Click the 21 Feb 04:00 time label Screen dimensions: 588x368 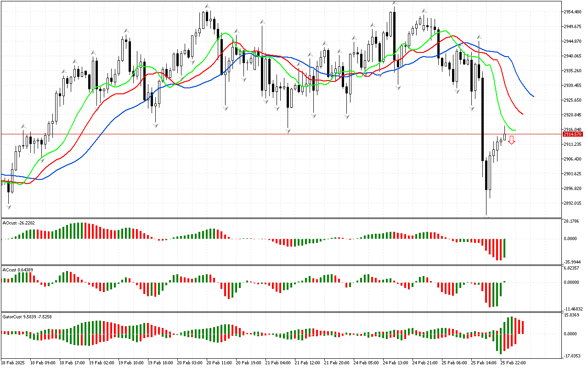(x=277, y=363)
